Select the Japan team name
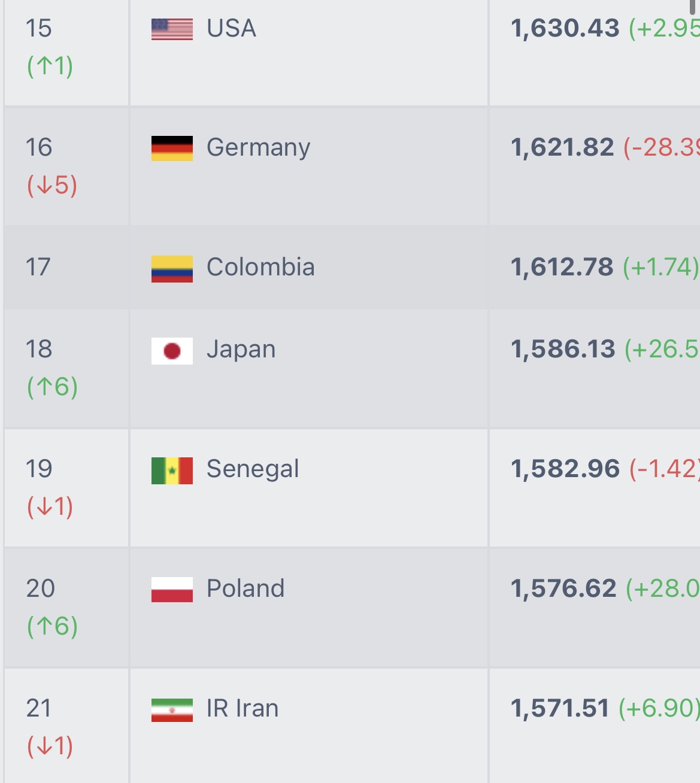The image size is (700, 783). tap(241, 350)
